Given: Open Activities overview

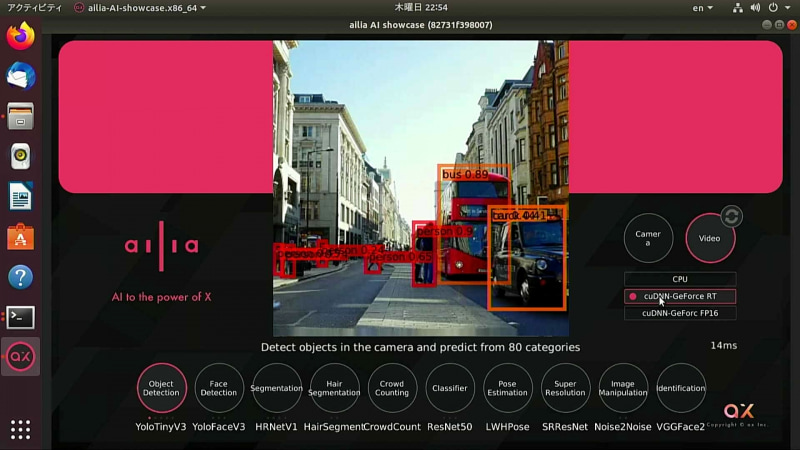Looking at the screenshot, I should [35, 8].
